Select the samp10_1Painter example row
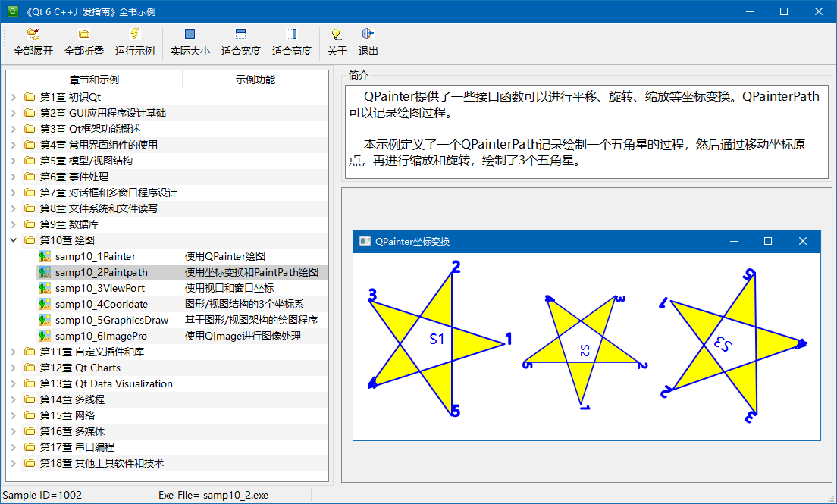837x504 pixels. pyautogui.click(x=182, y=256)
